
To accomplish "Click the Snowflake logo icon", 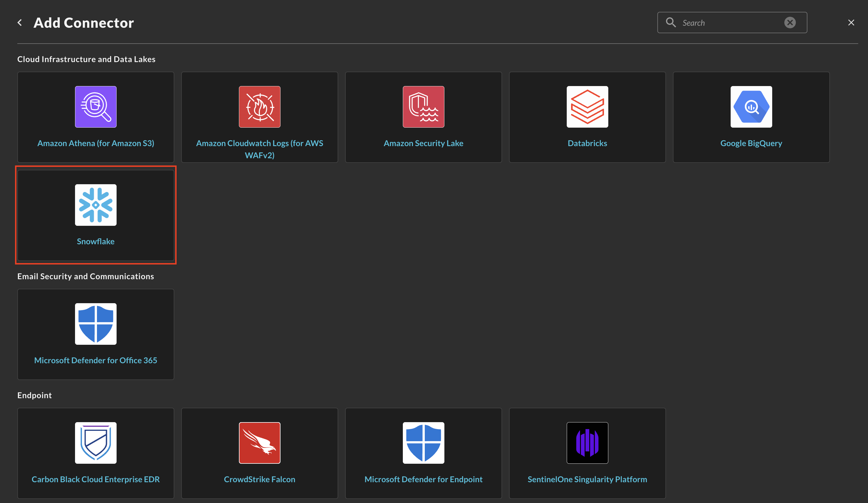I will point(96,205).
